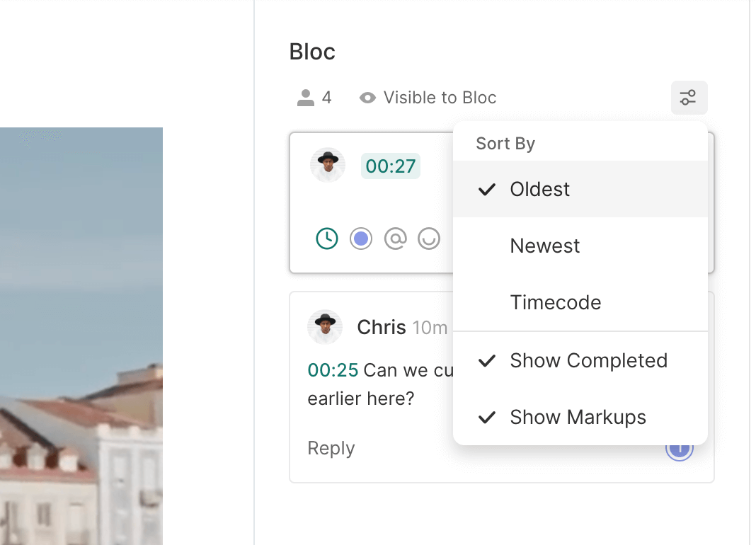Toggle Show Markups option
Screen dimensions: 756x545
pyautogui.click(x=578, y=417)
